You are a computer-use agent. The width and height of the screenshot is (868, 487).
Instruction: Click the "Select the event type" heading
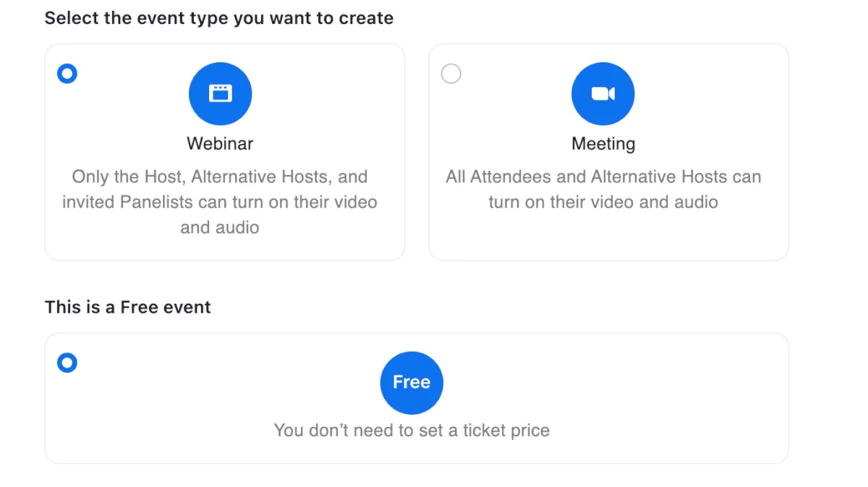pos(218,18)
